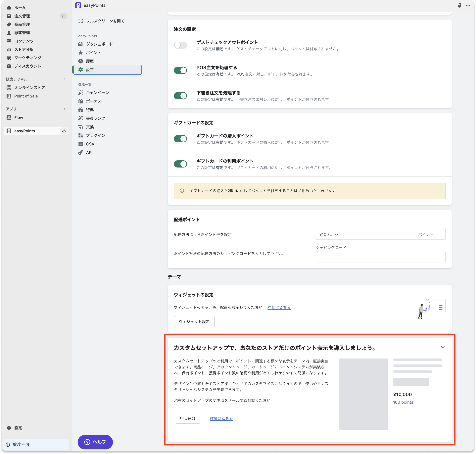Image resolution: width=476 pixels, height=454 pixels.
Task: Toggle off ギフトカードの利用ポイント
Action: pos(180,164)
